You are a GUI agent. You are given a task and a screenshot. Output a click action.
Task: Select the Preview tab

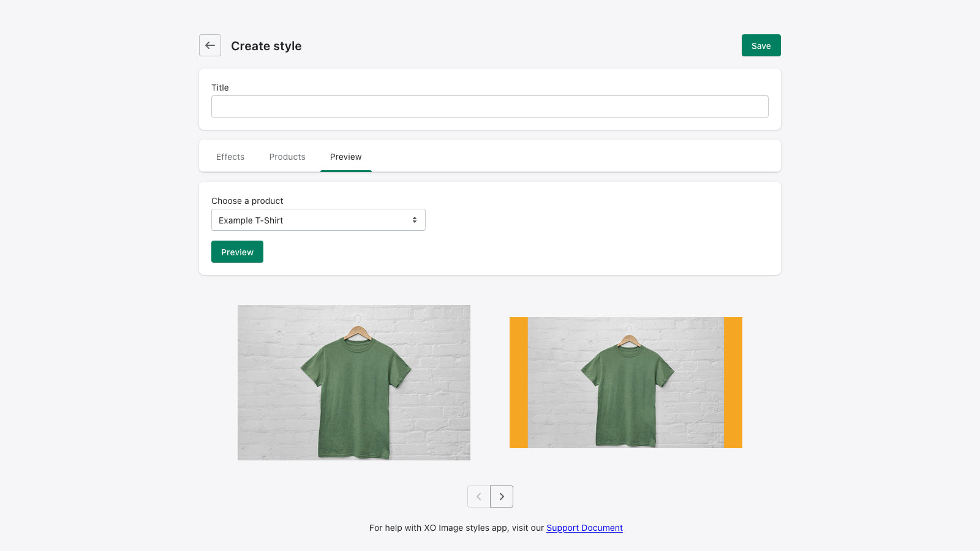pos(345,157)
